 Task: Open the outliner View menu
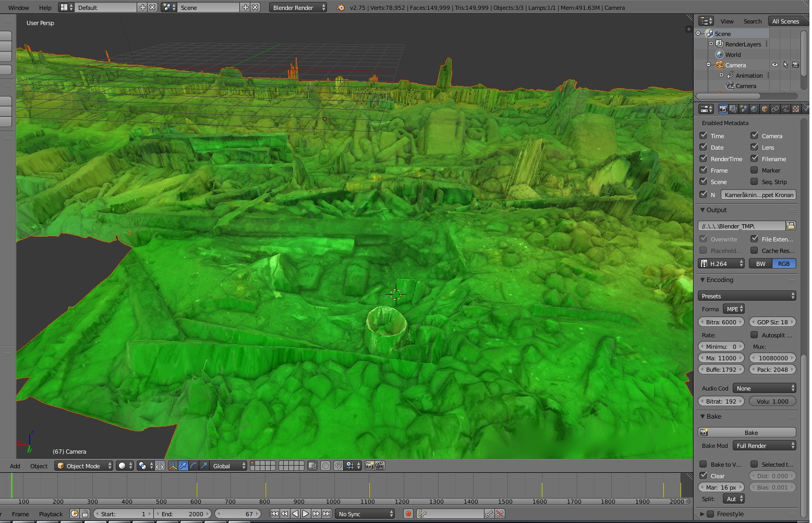click(727, 21)
